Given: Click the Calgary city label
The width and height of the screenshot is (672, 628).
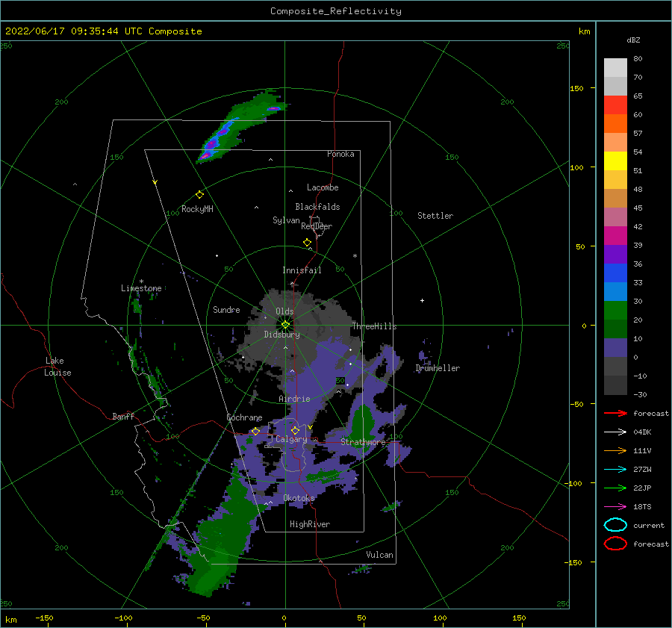Looking at the screenshot, I should 291,439.
